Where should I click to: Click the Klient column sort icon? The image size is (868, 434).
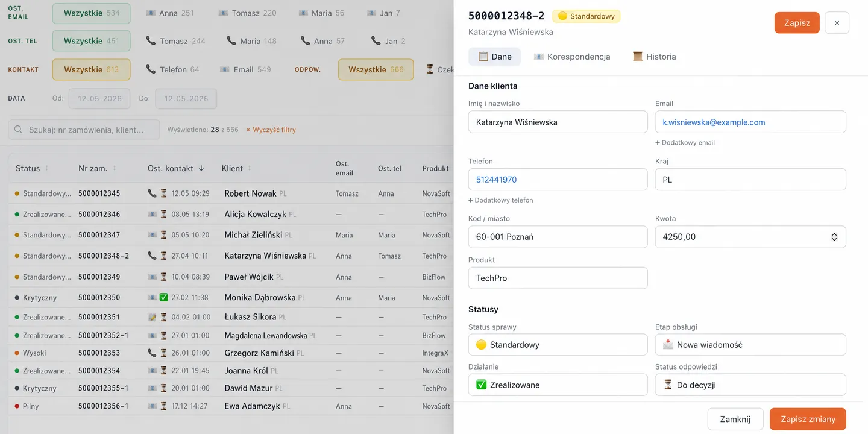point(250,168)
